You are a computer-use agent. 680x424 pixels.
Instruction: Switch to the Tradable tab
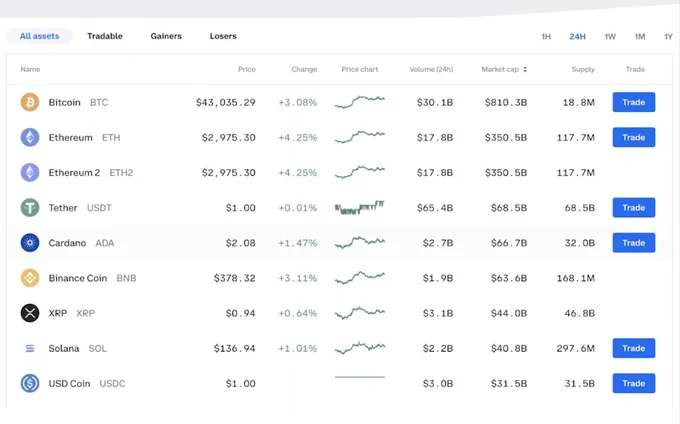tap(105, 36)
